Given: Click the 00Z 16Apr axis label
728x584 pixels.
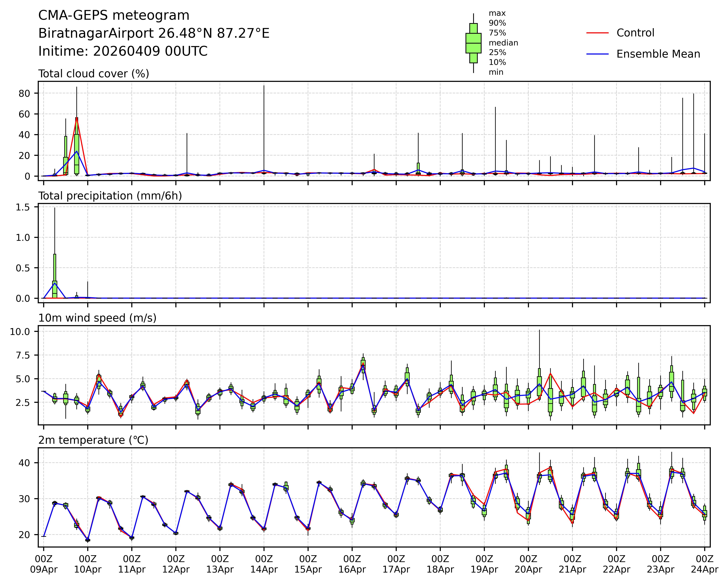Looking at the screenshot, I should coord(352,564).
